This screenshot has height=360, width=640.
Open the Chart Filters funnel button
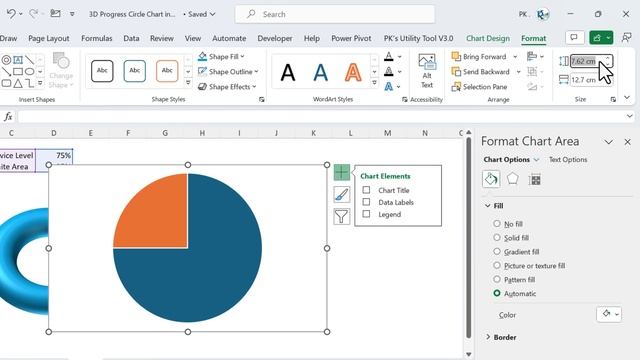coord(342,216)
